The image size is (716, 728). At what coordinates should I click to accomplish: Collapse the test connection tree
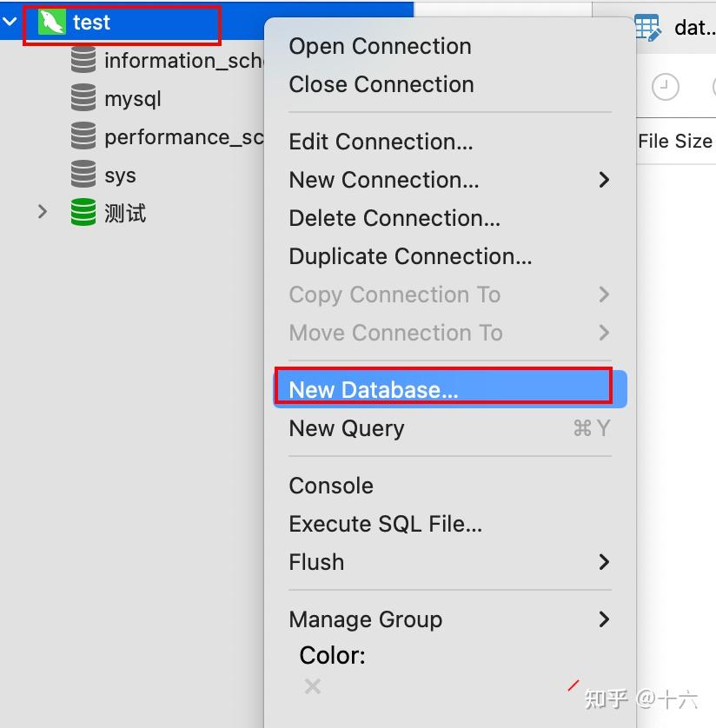coord(10,22)
